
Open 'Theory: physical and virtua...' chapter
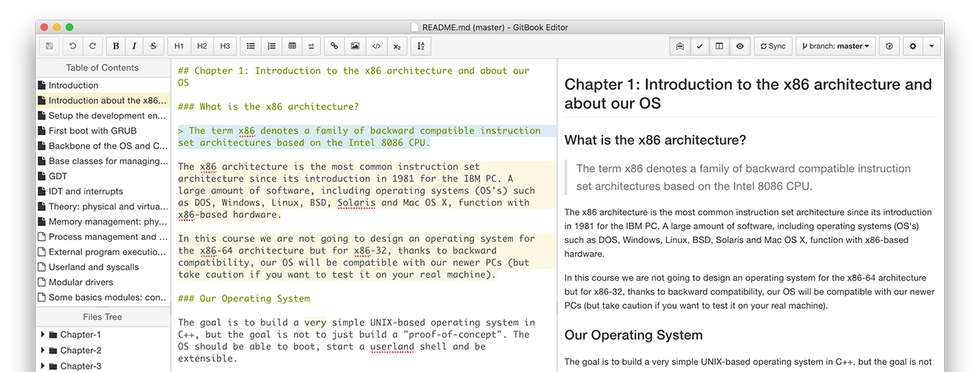point(103,206)
